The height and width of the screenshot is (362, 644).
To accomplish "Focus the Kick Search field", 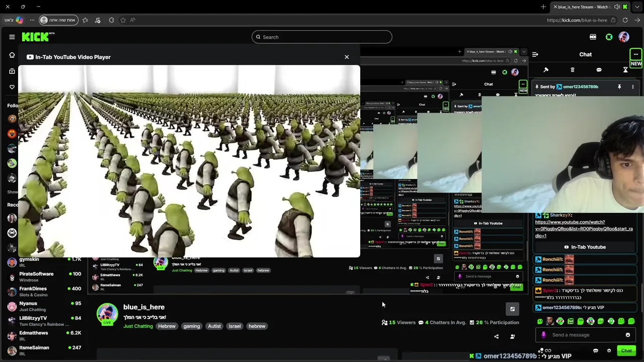I will pyautogui.click(x=322, y=37).
